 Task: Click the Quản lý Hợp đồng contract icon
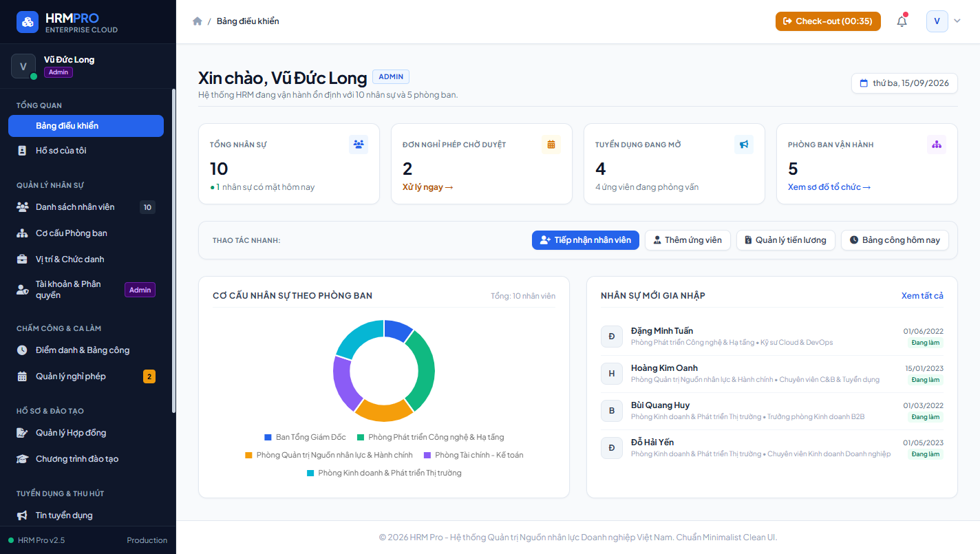22,433
